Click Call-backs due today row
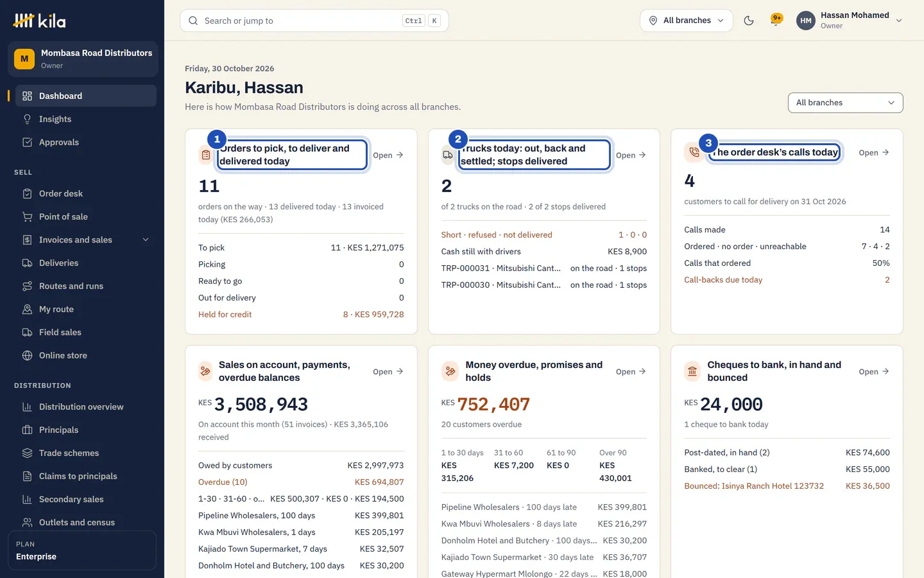 [x=787, y=279]
